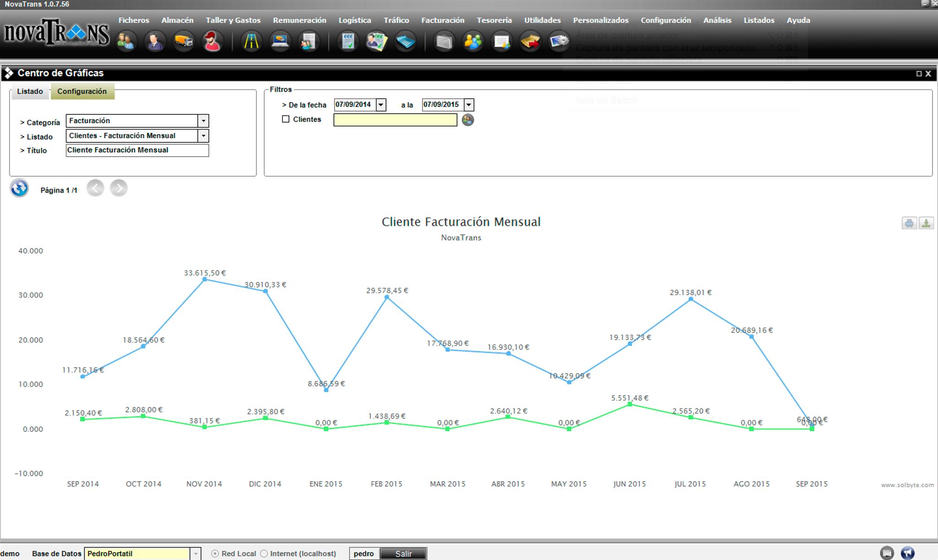
Task: Enable the Clientes filter checkbox
Action: click(286, 119)
